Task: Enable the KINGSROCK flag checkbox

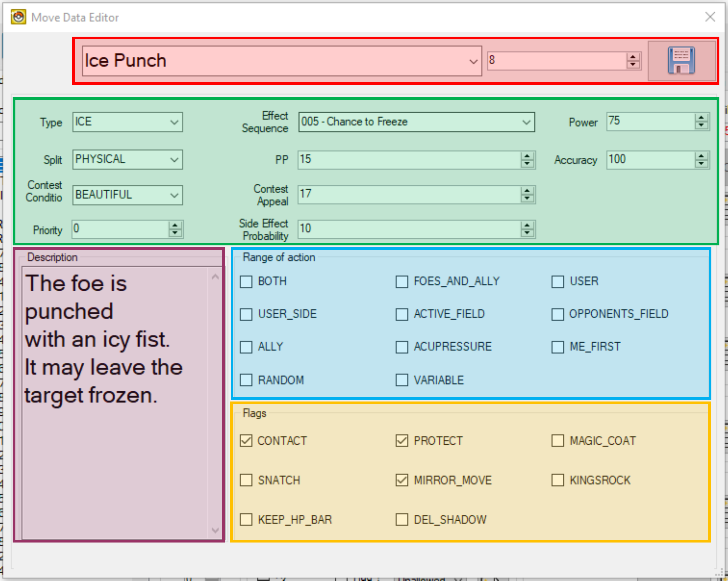Action: coord(557,480)
